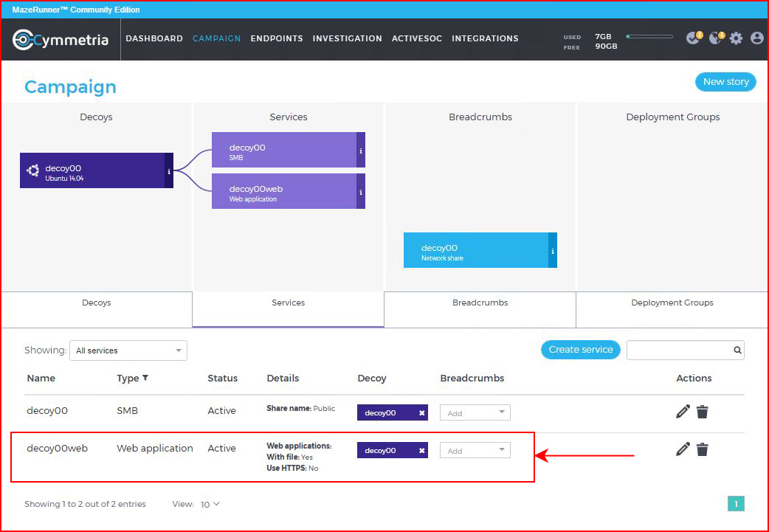The image size is (769, 532).
Task: Click the disk usage progress bar
Action: [649, 36]
